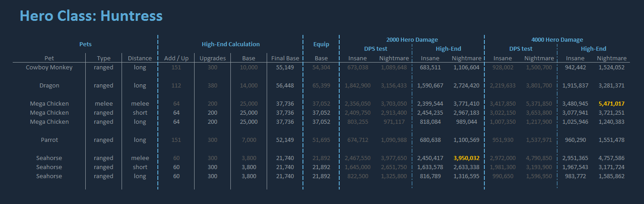Click the Type column header
This screenshot has width=644, height=204.
pyautogui.click(x=103, y=58)
